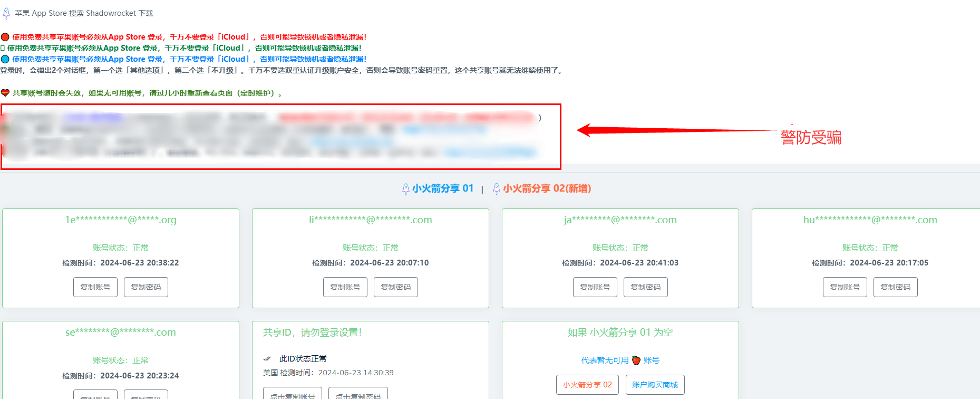Click the check time 2024-06-23 14:30:39
This screenshot has width=980, height=399.
356,373
